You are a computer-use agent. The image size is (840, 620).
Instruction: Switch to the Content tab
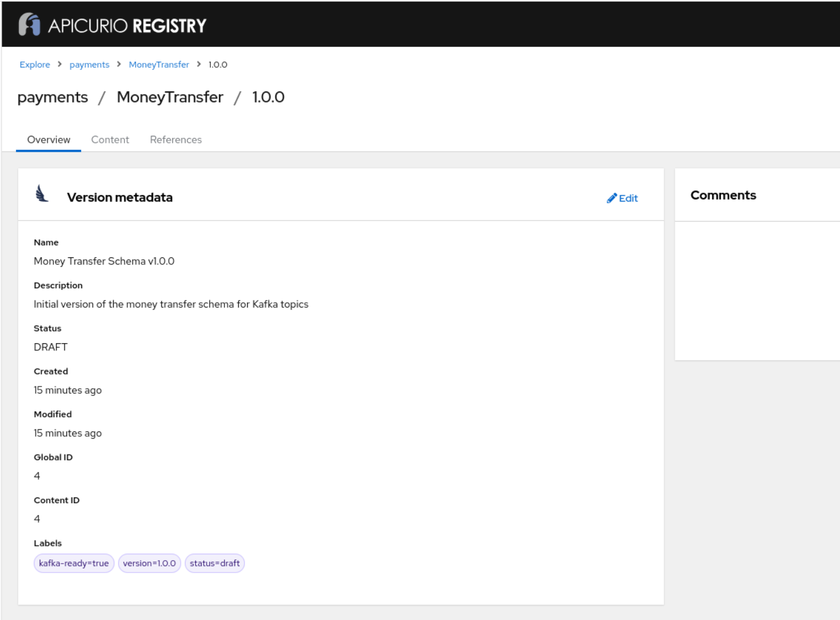tap(110, 140)
